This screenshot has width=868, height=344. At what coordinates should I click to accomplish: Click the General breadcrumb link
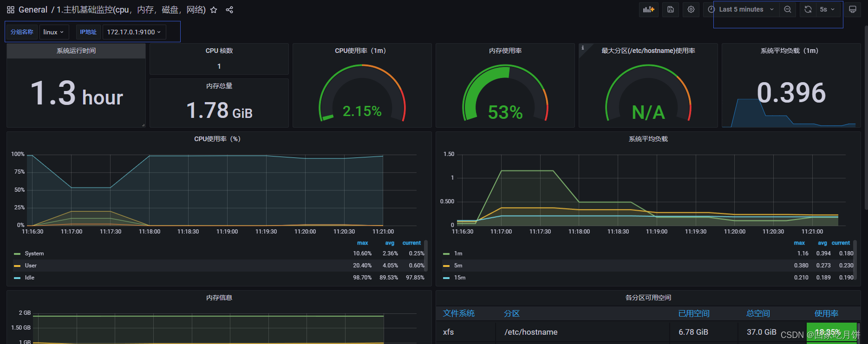point(33,10)
